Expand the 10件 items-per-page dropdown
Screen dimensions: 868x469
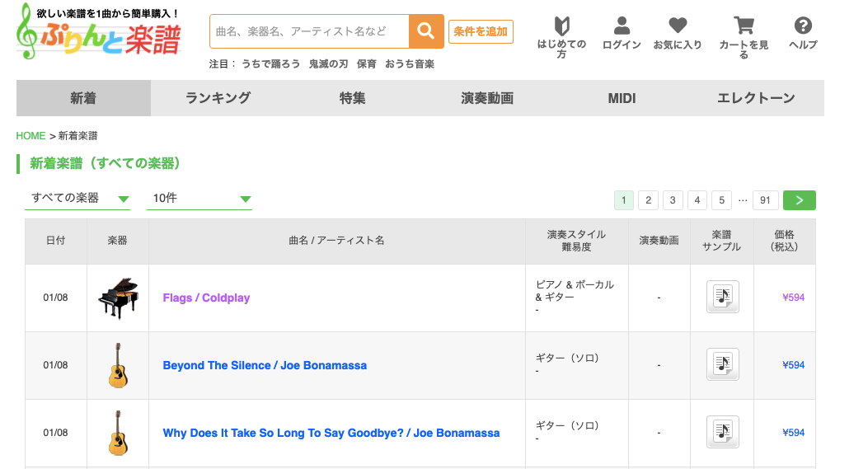coord(199,198)
